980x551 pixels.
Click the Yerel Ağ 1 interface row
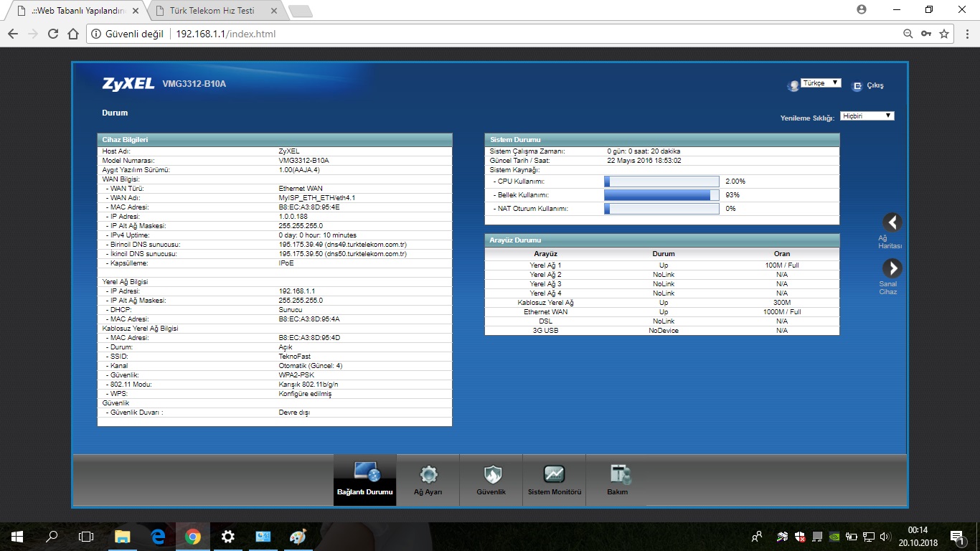pyautogui.click(x=662, y=265)
